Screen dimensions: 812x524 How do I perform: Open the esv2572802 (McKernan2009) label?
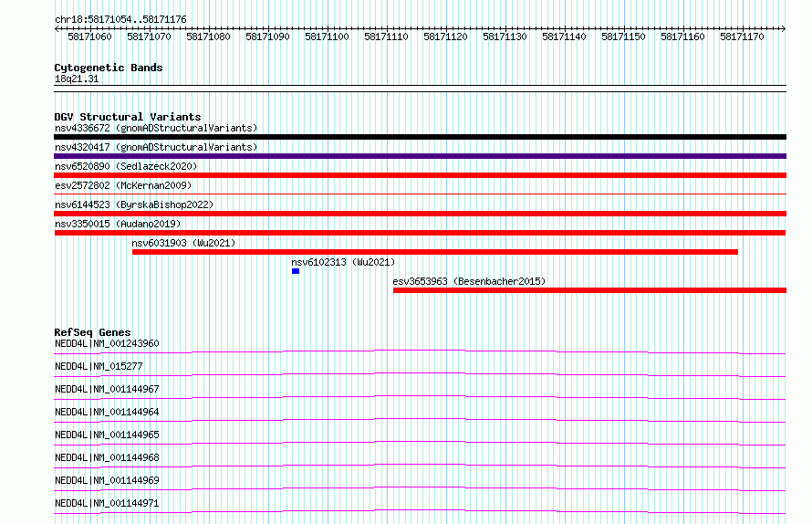point(123,185)
